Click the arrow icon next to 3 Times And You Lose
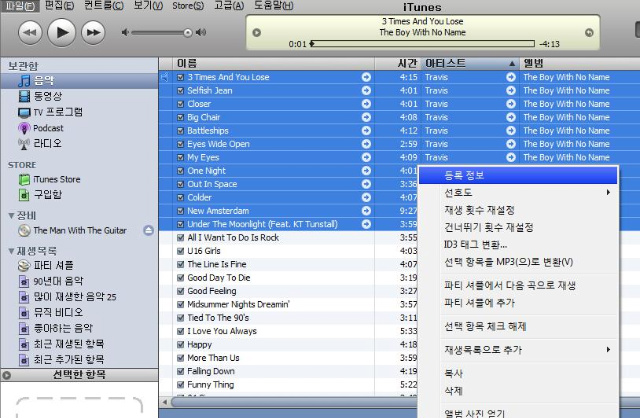The height and width of the screenshot is (418, 640). [366, 77]
